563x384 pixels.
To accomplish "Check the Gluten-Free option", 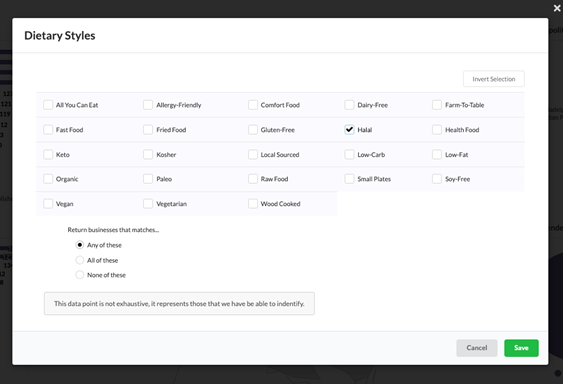I will pyautogui.click(x=253, y=130).
